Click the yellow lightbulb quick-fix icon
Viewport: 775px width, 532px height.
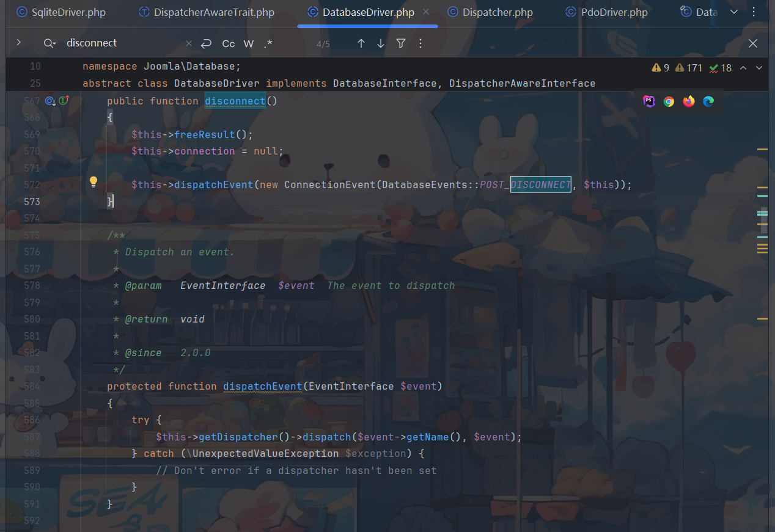[94, 182]
